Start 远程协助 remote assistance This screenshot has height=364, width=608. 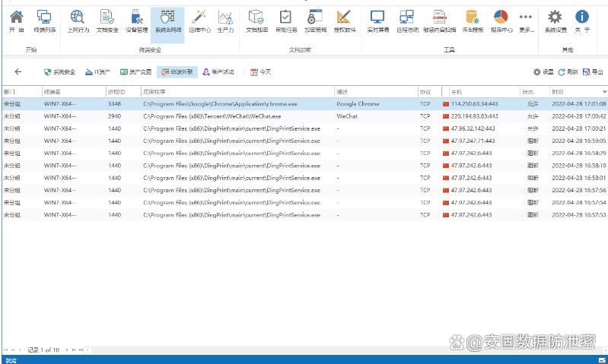point(407,21)
